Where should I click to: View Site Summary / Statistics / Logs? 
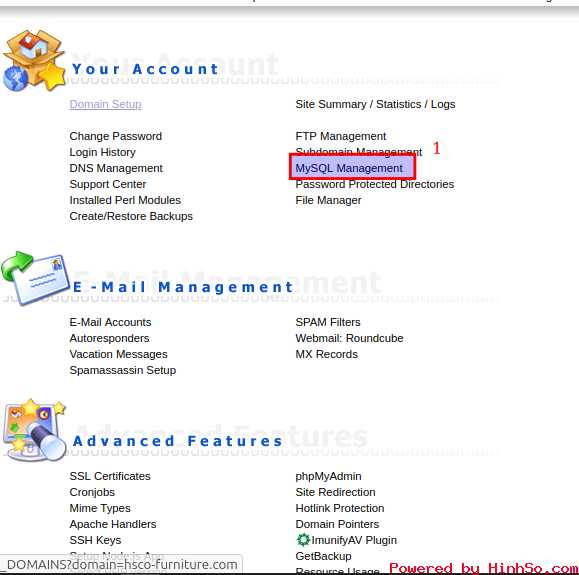[375, 104]
